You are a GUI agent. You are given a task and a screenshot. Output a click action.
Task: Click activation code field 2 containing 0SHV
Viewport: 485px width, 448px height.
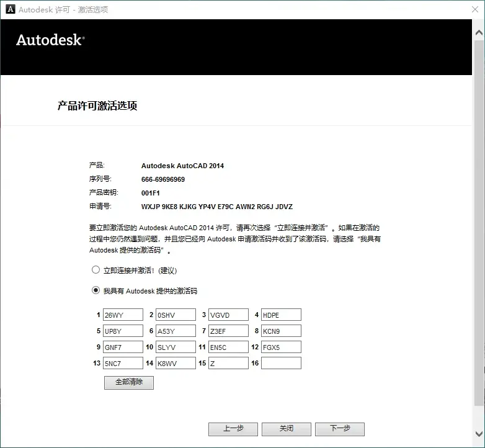coord(176,315)
